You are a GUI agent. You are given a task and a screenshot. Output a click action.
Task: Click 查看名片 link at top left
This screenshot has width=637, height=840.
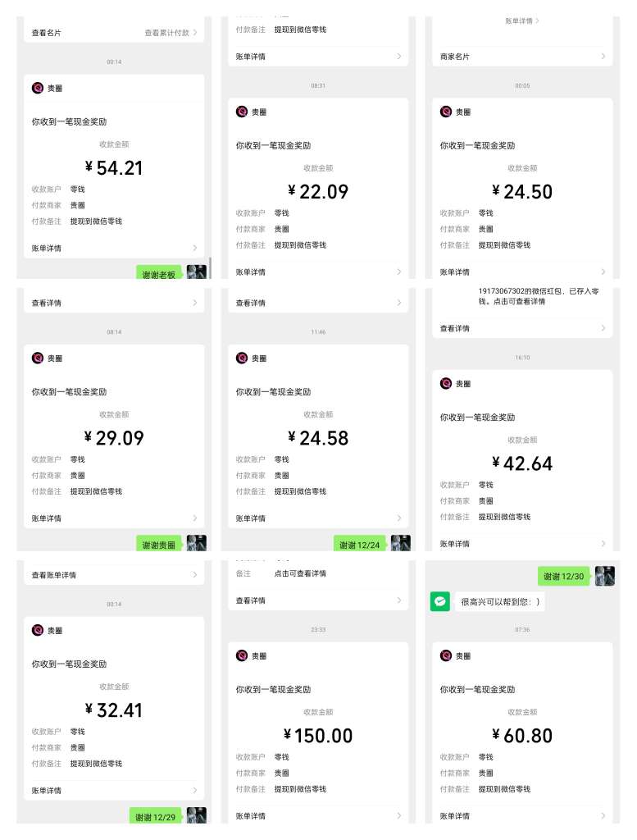pyautogui.click(x=47, y=33)
